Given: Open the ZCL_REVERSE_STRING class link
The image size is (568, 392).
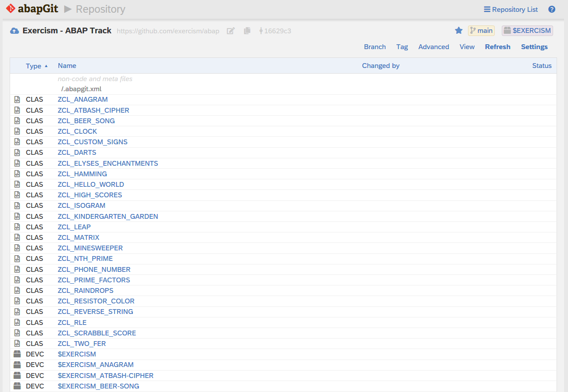Looking at the screenshot, I should point(96,311).
